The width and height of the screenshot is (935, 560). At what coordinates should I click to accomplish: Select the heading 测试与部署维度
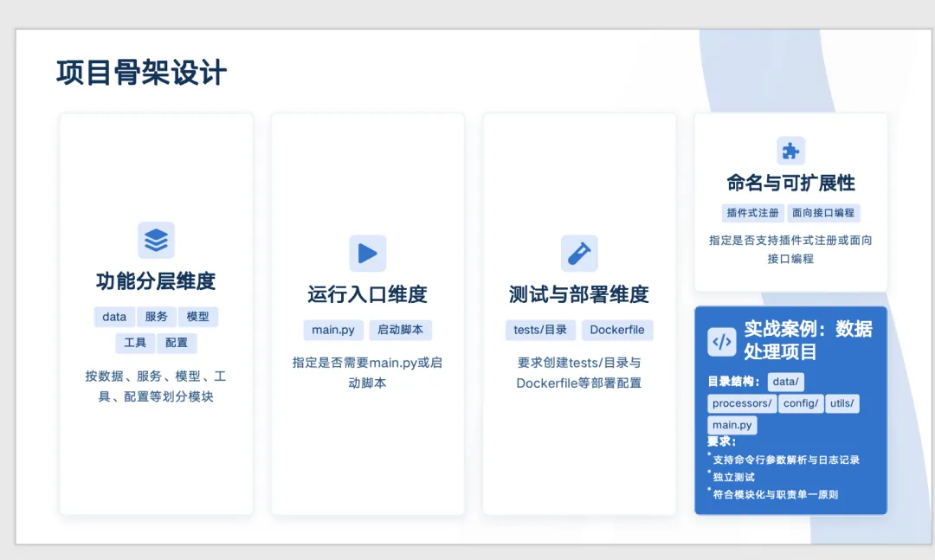(x=579, y=294)
